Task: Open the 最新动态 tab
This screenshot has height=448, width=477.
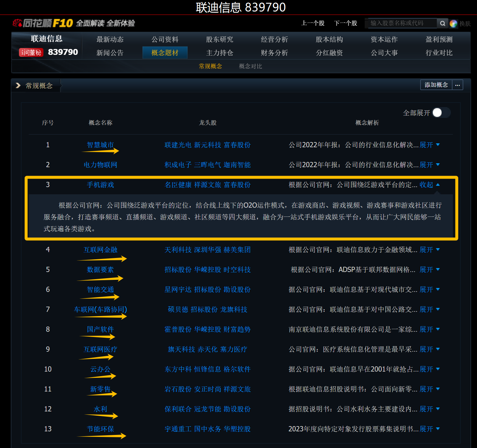Action: coord(110,40)
